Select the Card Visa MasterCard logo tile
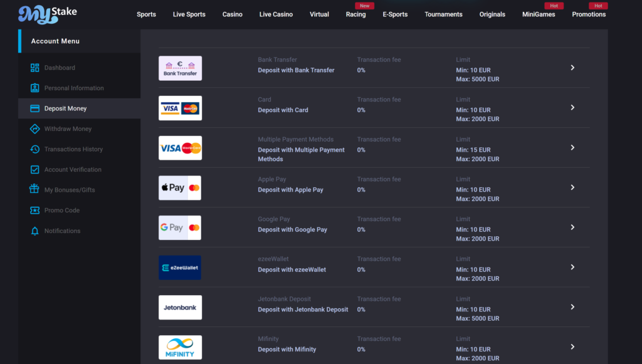Viewport: 642px width, 364px height. (180, 108)
